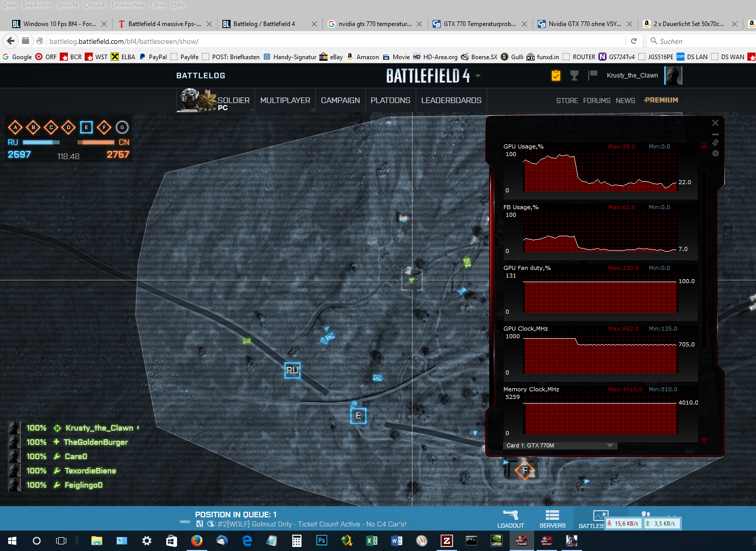Click the BATTLELOG logo

tap(200, 76)
